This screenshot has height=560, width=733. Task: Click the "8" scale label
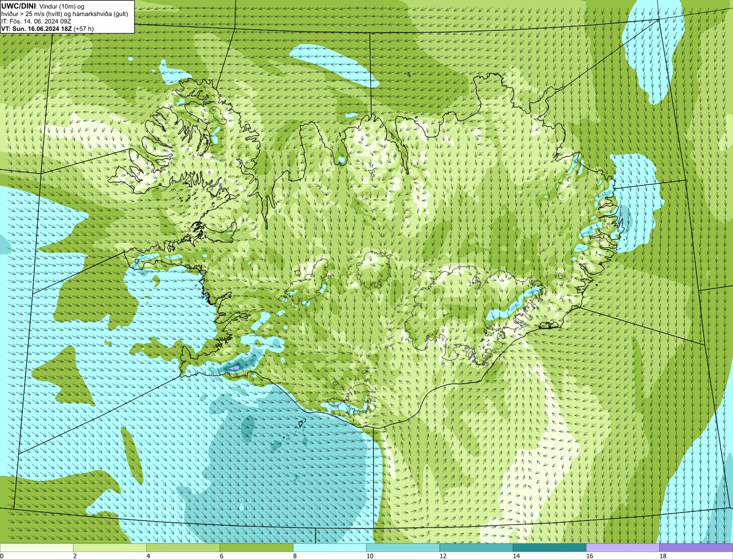(295, 556)
